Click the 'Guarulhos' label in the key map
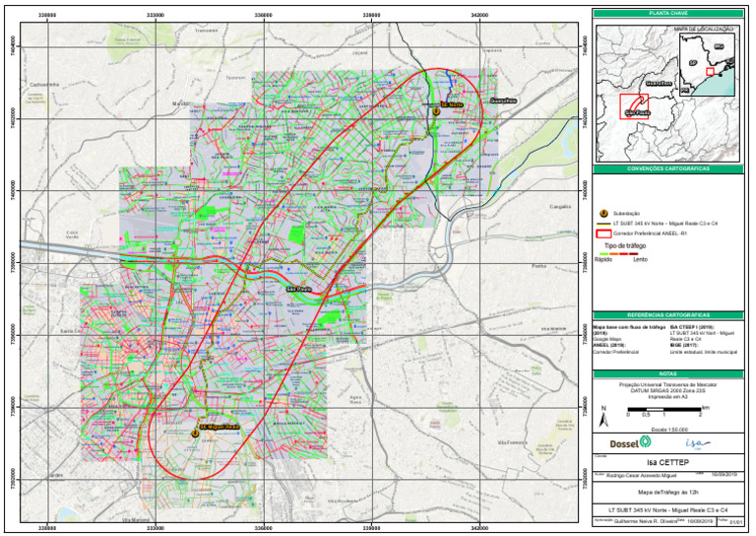756x536 pixels. 659,84
